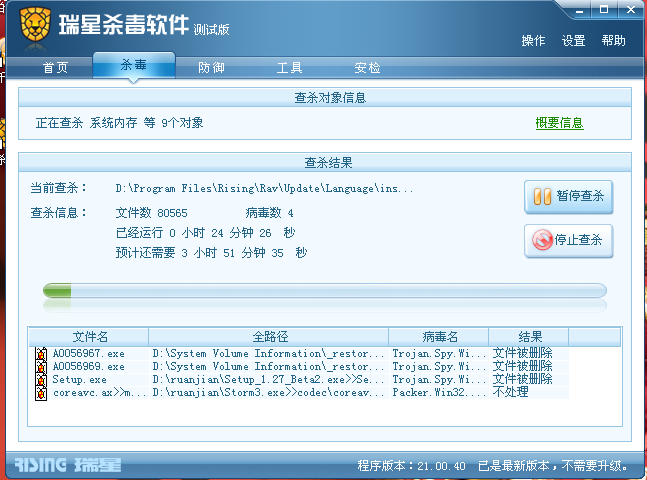The image size is (647, 480).
Task: Click the current scan path D:\Program Files\Rising...
Action: pos(264,189)
